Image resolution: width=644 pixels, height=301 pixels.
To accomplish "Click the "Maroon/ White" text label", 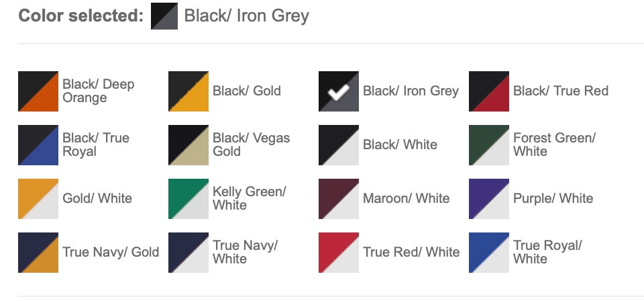I will pos(407,199).
